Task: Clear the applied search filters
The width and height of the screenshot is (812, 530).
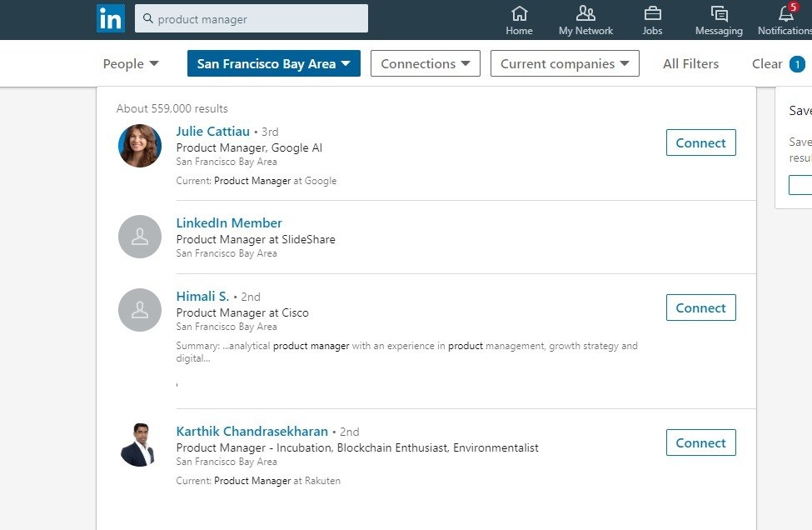Action: 767,63
